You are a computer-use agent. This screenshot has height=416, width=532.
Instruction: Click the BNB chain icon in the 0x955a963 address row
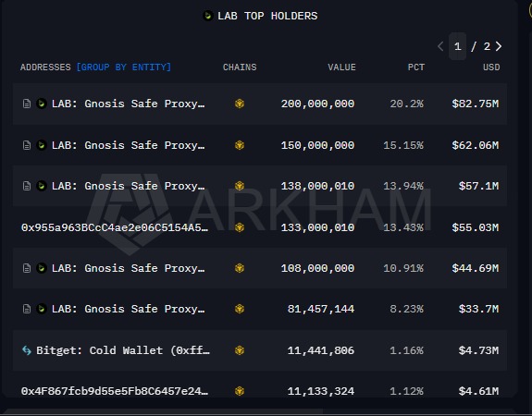point(240,227)
